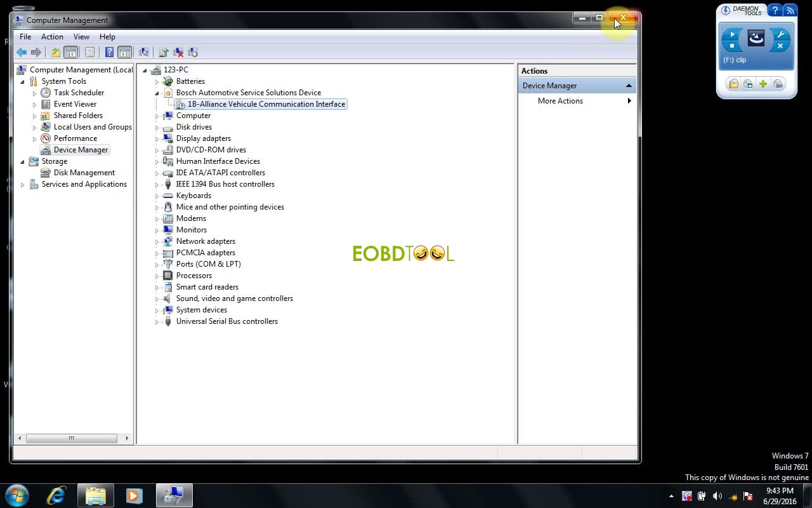
Task: Click the green plus icon in DAEMON Tools
Action: (x=763, y=84)
